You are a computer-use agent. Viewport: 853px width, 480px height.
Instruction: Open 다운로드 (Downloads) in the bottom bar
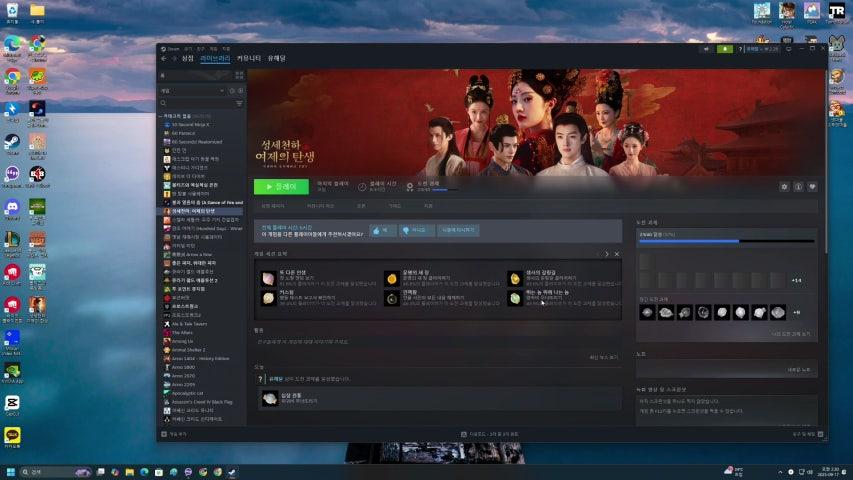tap(490, 434)
